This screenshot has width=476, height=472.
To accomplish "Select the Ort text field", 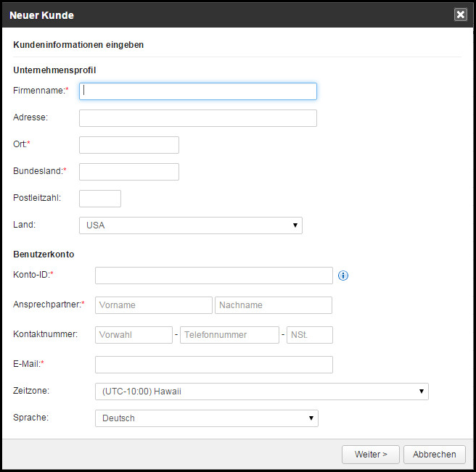I will [128, 145].
